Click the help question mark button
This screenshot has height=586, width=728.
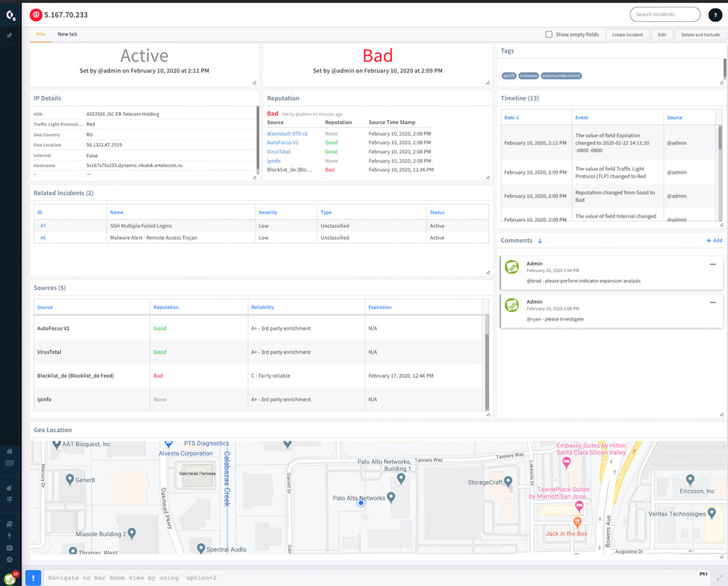tap(715, 15)
